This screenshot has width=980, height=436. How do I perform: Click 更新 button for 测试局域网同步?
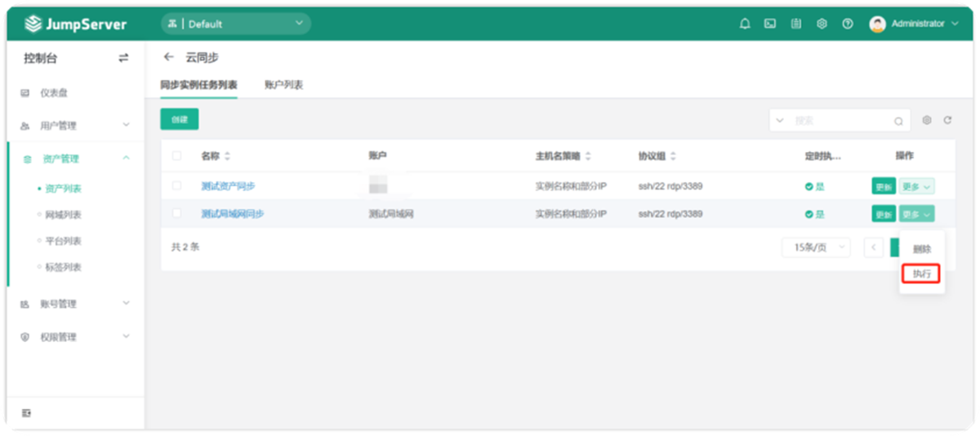[x=884, y=214]
